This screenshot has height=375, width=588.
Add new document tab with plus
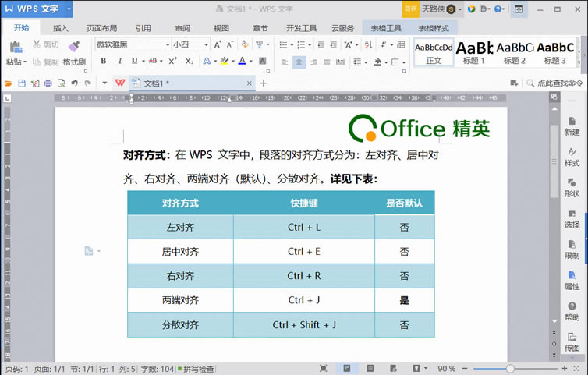coord(264,83)
